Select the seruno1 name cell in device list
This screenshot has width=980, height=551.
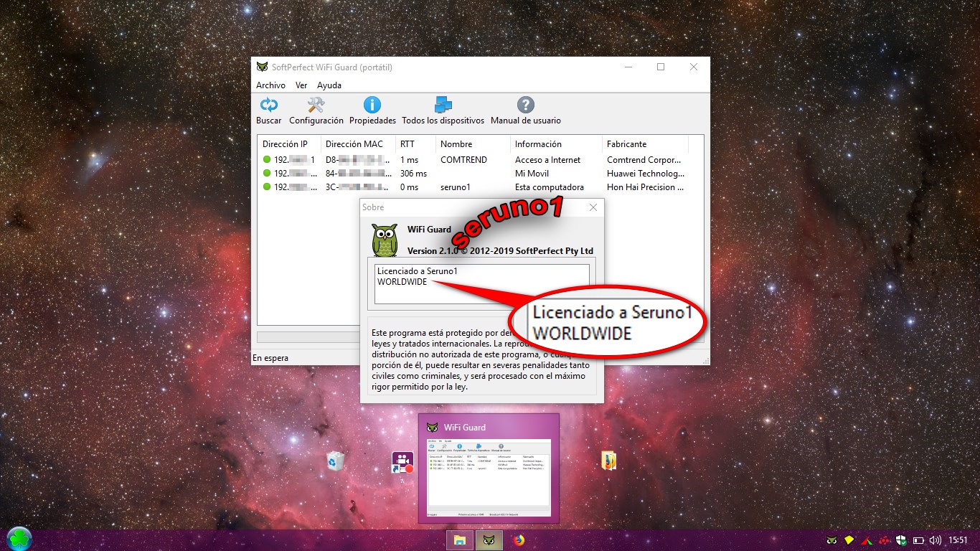click(x=456, y=187)
